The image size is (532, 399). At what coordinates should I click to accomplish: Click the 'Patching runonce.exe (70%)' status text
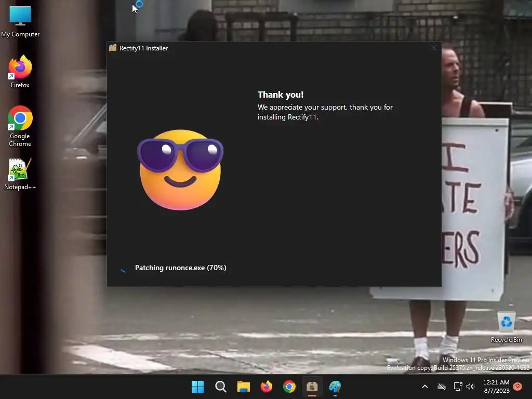[x=180, y=268]
